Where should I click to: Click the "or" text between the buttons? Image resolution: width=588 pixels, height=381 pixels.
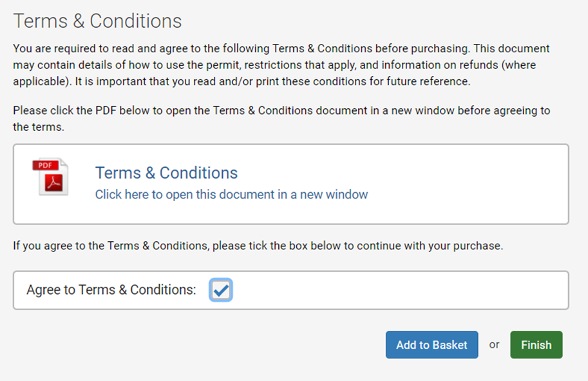click(494, 345)
